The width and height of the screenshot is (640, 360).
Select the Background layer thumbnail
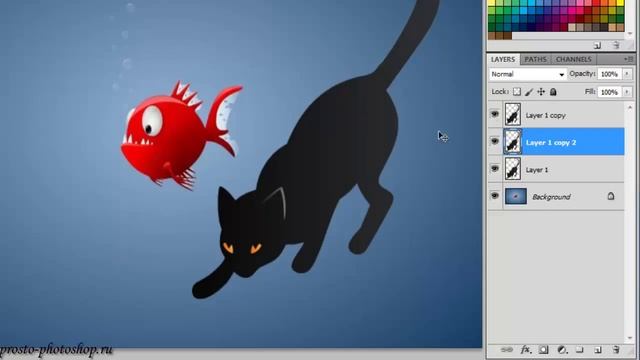click(516, 196)
